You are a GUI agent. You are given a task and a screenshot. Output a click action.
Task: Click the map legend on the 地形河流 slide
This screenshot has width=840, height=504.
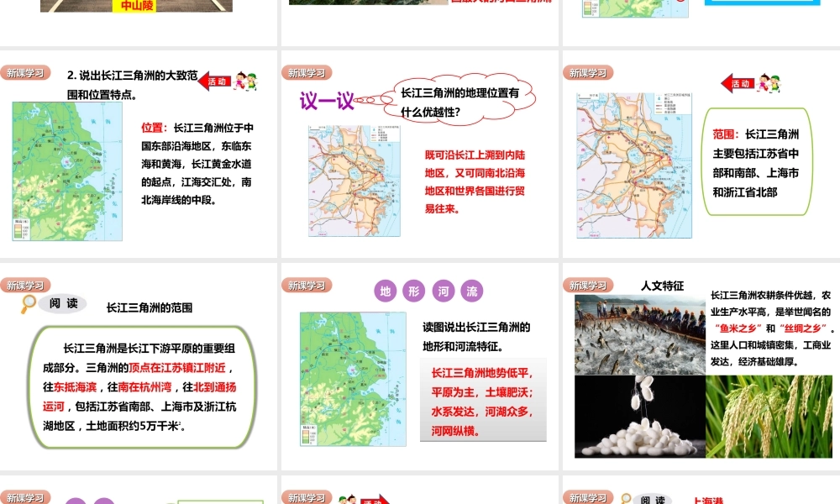pos(308,434)
